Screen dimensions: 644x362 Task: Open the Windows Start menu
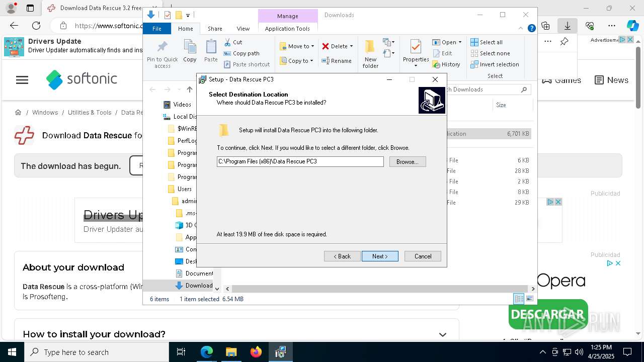[12, 352]
